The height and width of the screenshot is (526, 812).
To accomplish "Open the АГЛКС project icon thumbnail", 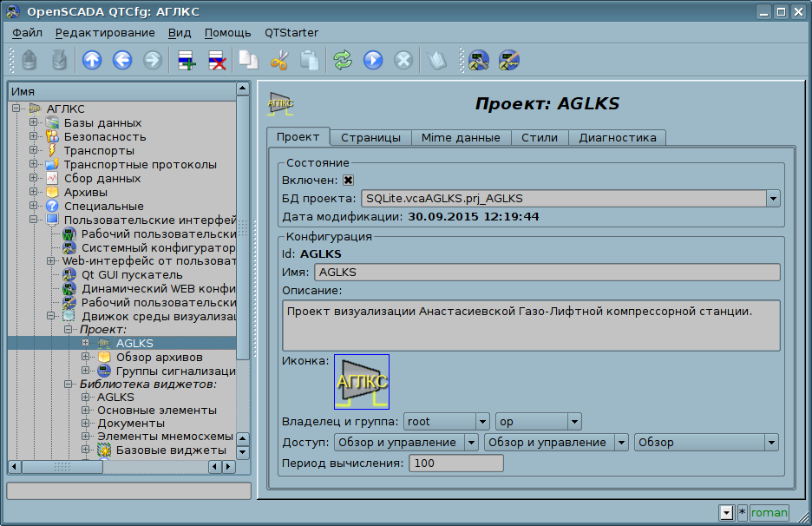I will pos(362,382).
